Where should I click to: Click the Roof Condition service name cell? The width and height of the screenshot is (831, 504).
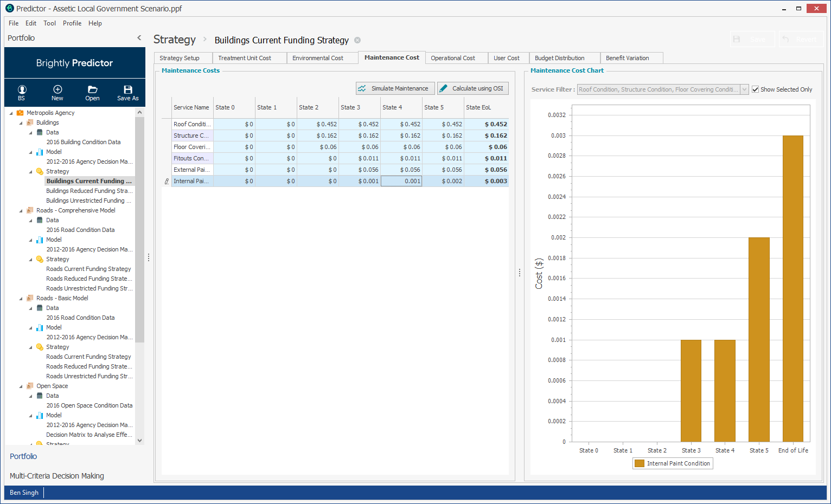pyautogui.click(x=192, y=124)
